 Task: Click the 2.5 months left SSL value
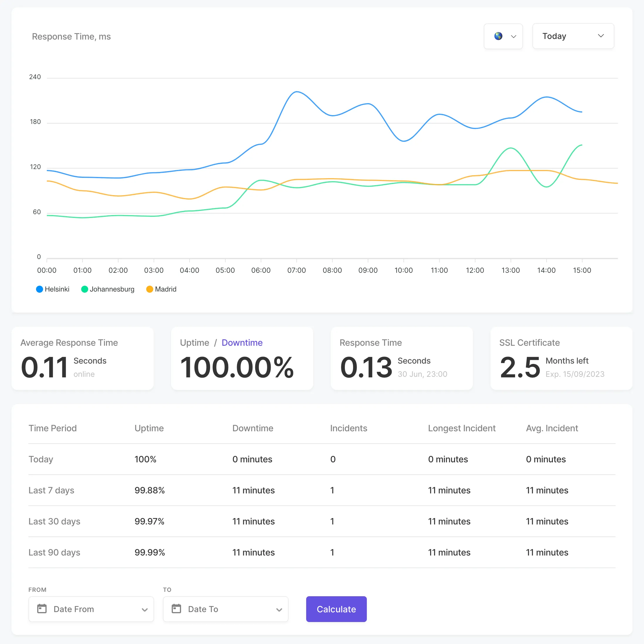point(520,367)
